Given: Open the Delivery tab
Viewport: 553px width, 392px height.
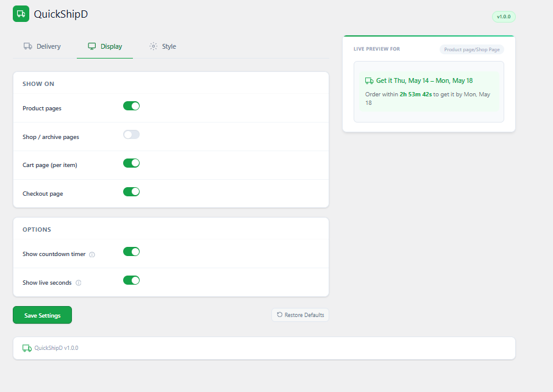Looking at the screenshot, I should point(42,46).
